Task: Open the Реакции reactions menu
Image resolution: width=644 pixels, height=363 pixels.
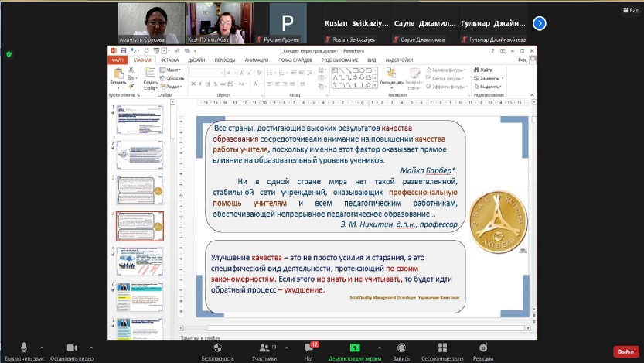Action: point(483,349)
